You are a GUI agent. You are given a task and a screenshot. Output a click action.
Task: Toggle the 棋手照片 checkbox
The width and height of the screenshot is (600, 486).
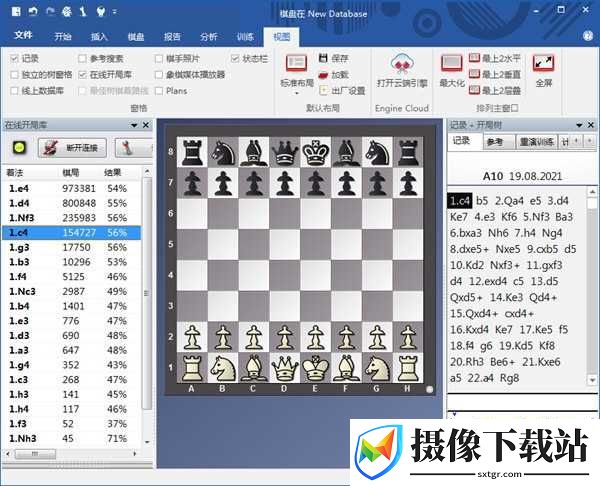click(159, 59)
